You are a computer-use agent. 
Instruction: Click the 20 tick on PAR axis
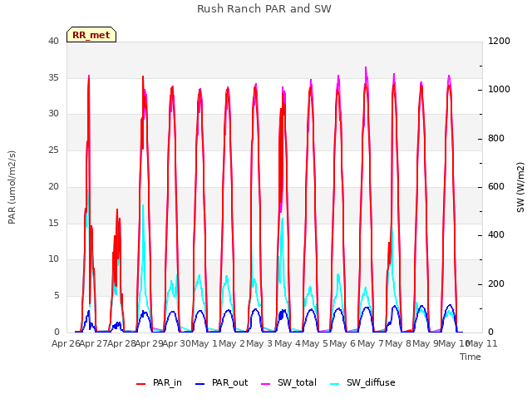tap(53, 186)
